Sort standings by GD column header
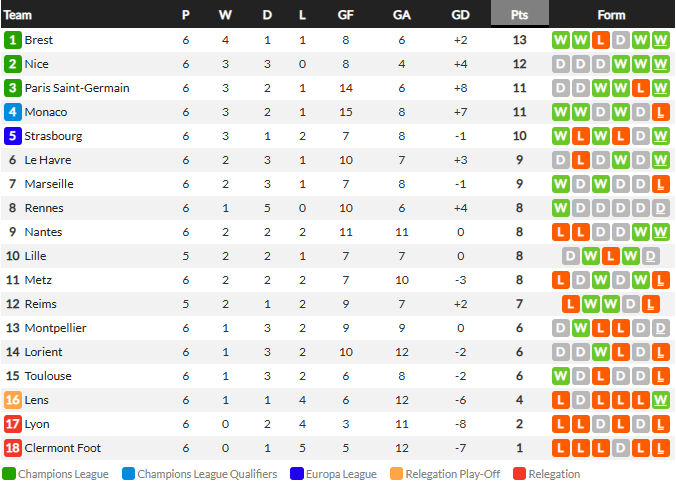 [x=460, y=15]
